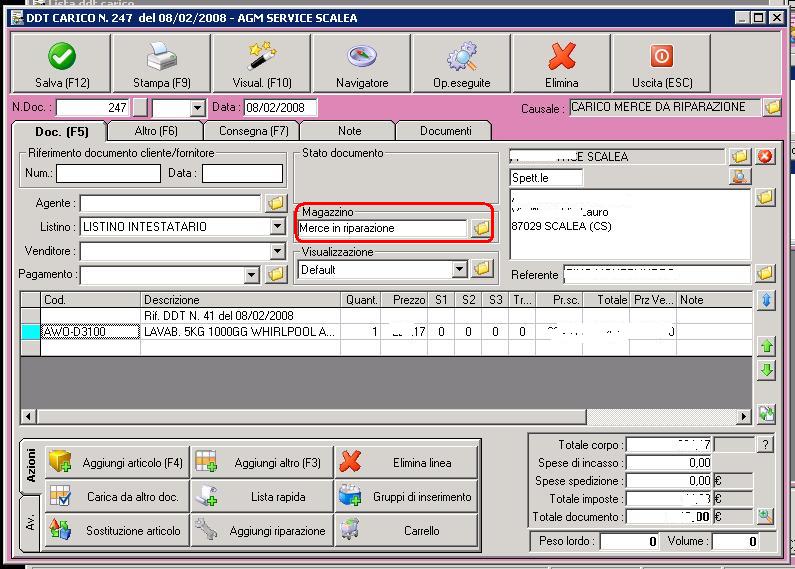Click blue up-down arrow icon beside grid header
Viewport: 795px width, 569px height.
pyautogui.click(x=766, y=300)
